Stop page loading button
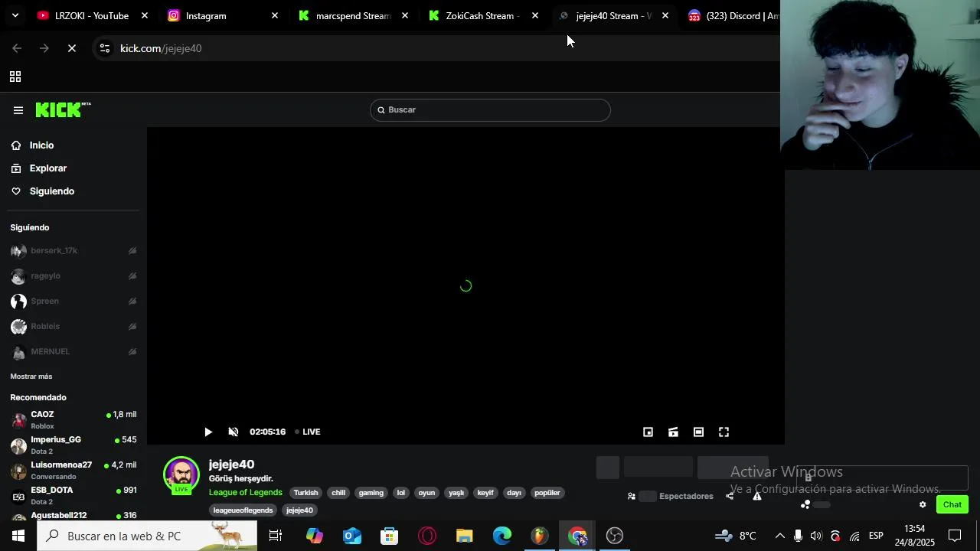980x551 pixels. point(72,48)
